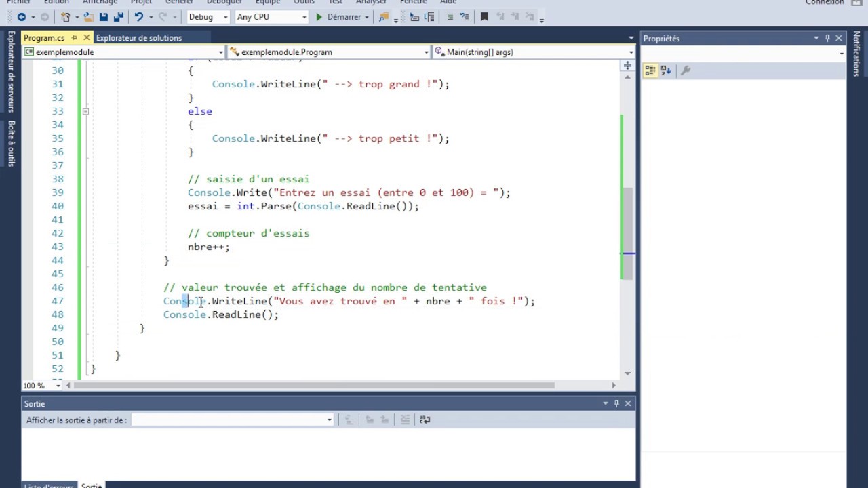Click the Clear All output icon
The image size is (868, 488).
[x=405, y=420]
